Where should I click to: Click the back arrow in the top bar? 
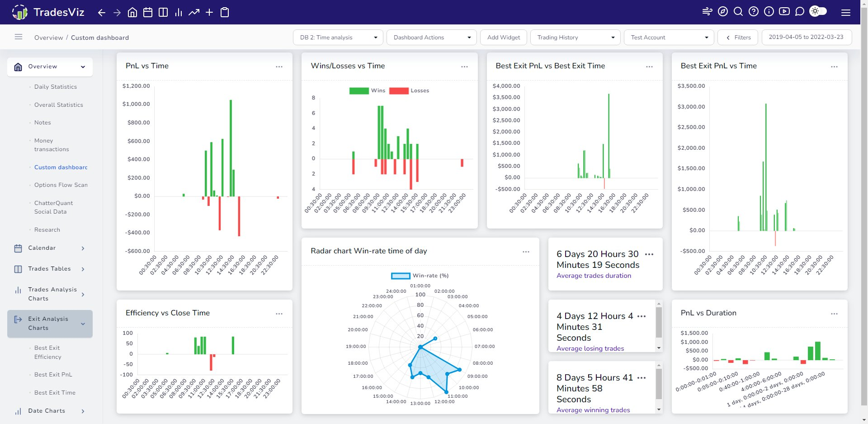coord(102,12)
